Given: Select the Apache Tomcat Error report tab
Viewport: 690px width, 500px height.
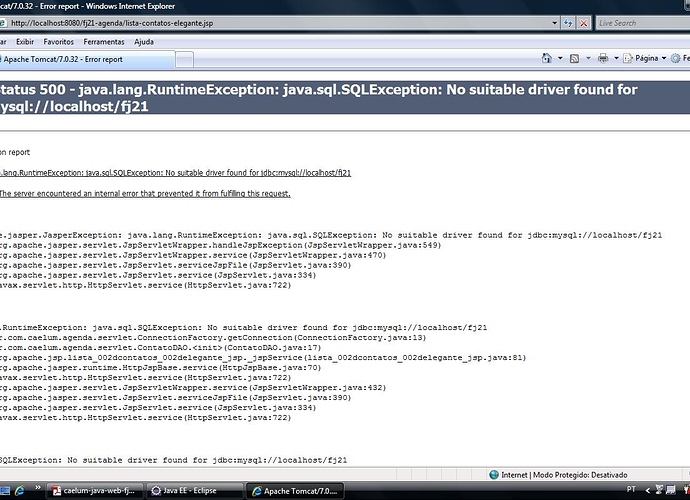Looking at the screenshot, I should [x=87, y=59].
